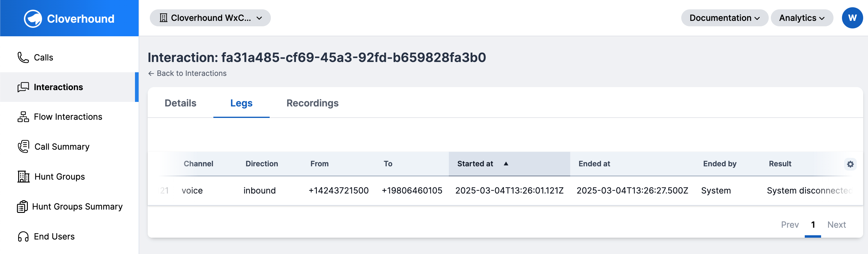Select the voice inbound leg row
The height and width of the screenshot is (254, 868).
pyautogui.click(x=505, y=191)
